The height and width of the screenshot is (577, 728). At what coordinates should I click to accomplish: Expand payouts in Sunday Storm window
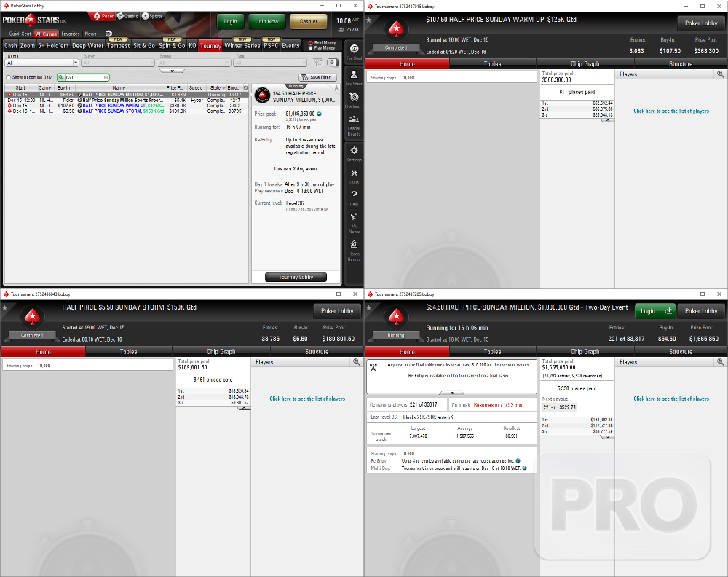tap(243, 408)
